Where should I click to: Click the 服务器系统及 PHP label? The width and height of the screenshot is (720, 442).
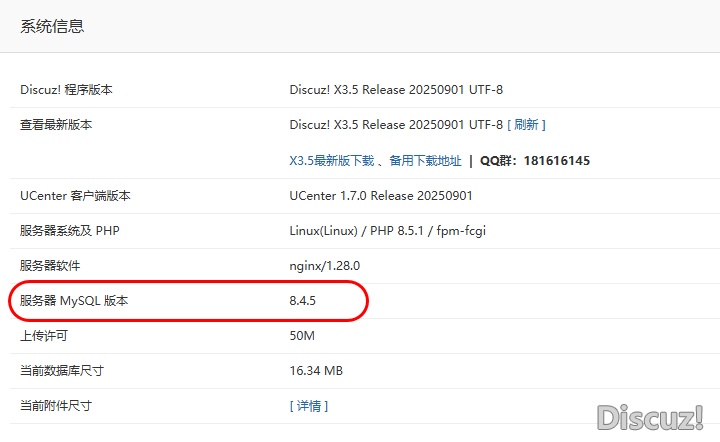[69, 231]
